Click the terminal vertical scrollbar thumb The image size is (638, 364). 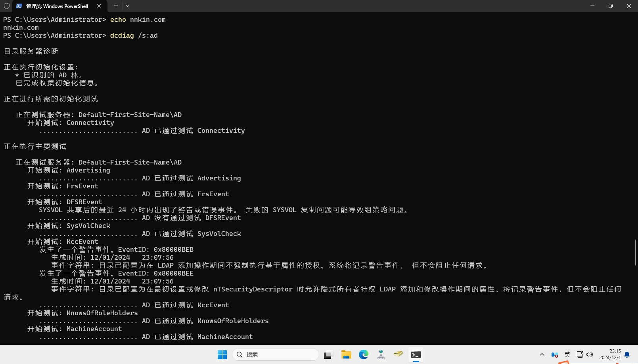[x=635, y=253]
